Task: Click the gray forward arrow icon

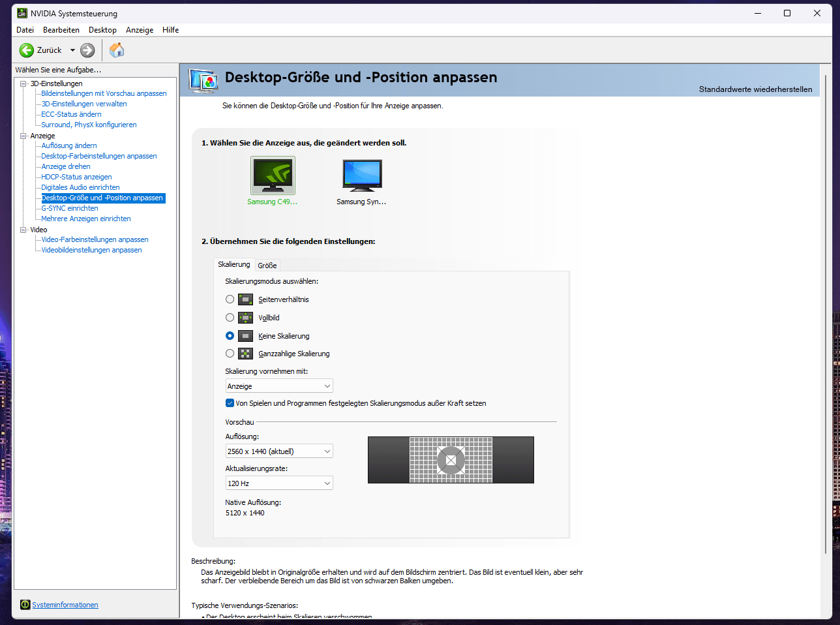Action: pos(87,50)
